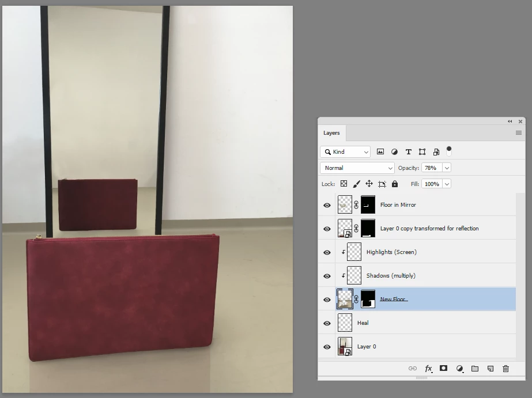The image size is (532, 398).
Task: Create a new layer icon
Action: (491, 369)
